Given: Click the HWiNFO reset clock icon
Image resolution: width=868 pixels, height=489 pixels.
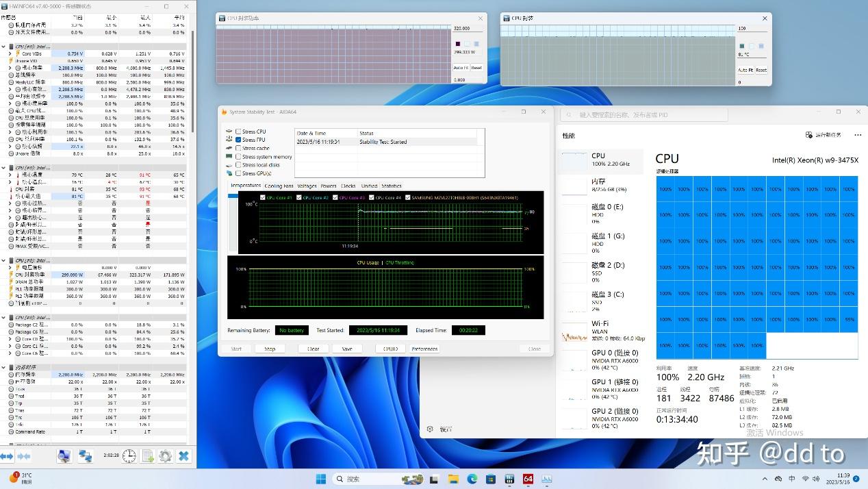Looking at the screenshot, I should [129, 456].
